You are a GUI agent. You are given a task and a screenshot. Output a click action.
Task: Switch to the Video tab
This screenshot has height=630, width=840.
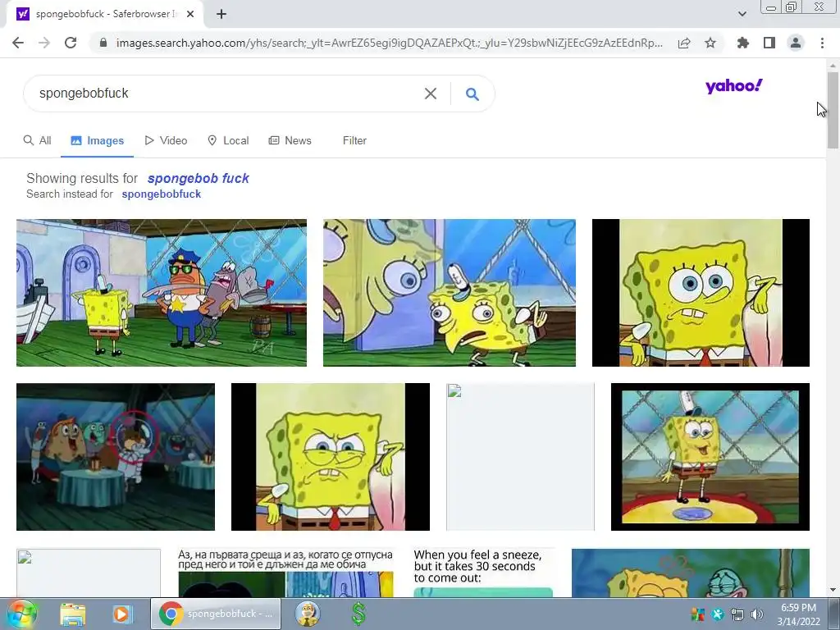click(x=166, y=140)
